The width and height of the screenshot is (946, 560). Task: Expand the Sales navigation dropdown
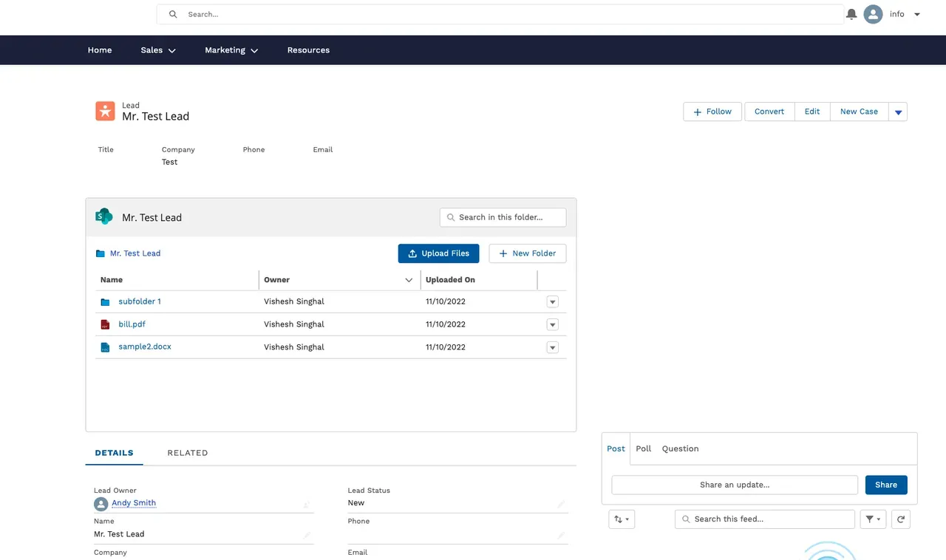coord(157,49)
